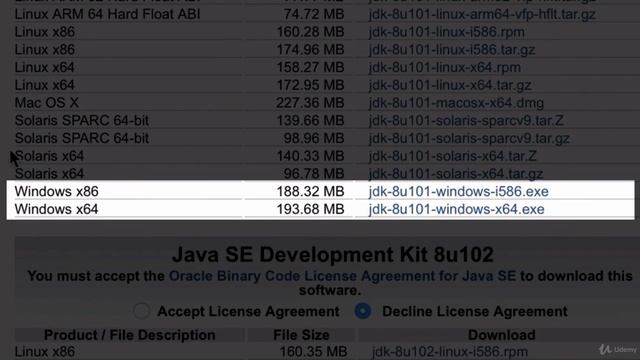Click the 139.66 MB file size
This screenshot has width=640, height=360.
[311, 121]
